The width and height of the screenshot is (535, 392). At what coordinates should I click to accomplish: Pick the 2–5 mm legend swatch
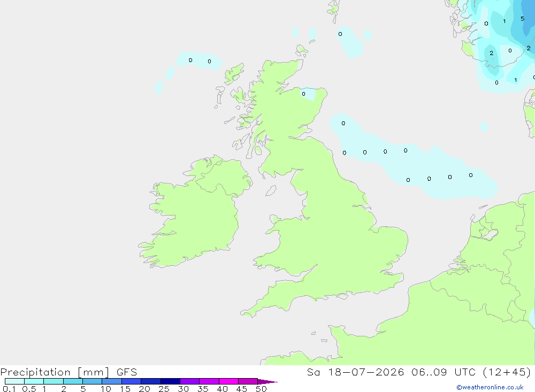pyautogui.click(x=73, y=381)
